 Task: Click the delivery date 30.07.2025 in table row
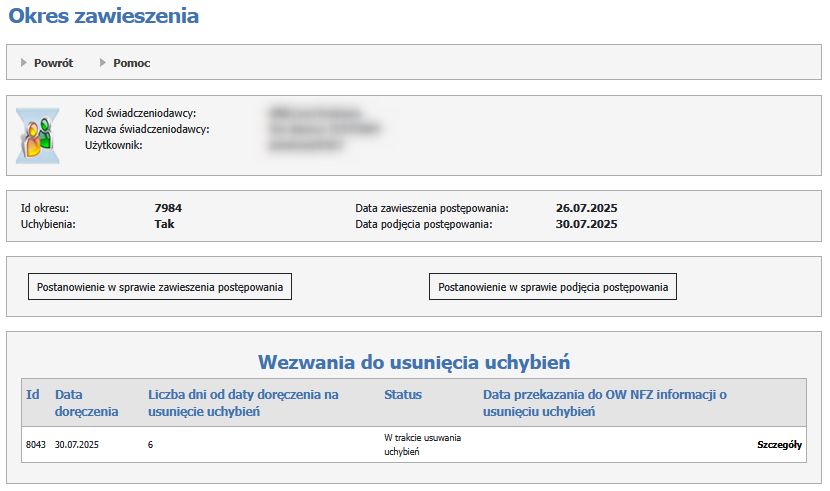(80, 445)
